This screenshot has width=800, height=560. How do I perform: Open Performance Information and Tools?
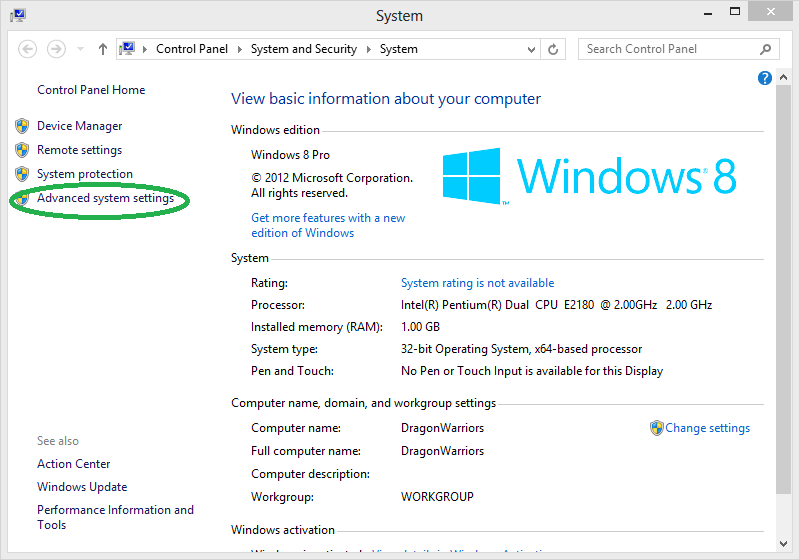pyautogui.click(x=115, y=517)
